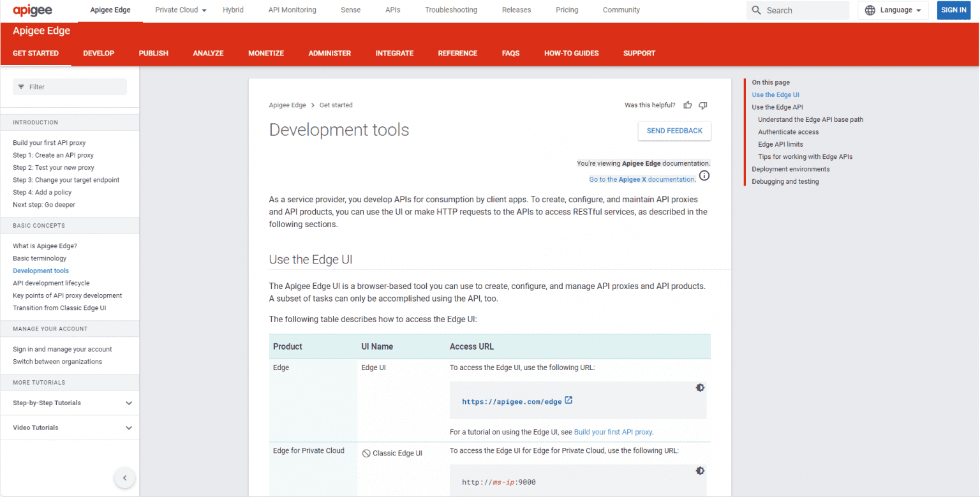980x497 pixels.
Task: Open the info icon near the Apigee X notice
Action: point(704,175)
